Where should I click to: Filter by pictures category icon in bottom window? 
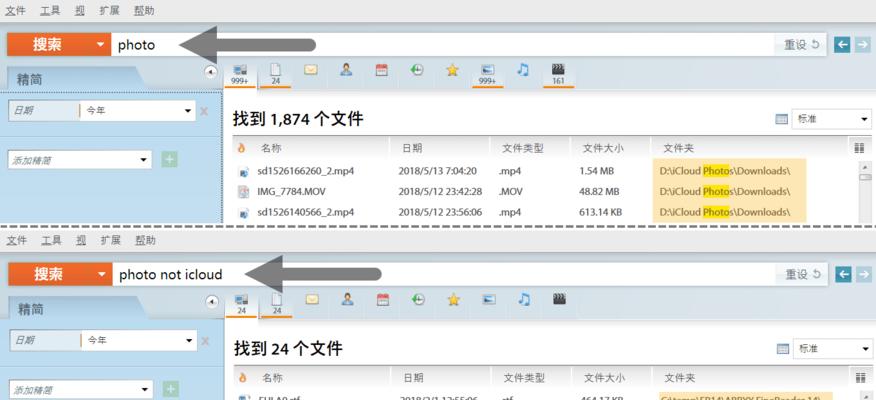[488, 300]
